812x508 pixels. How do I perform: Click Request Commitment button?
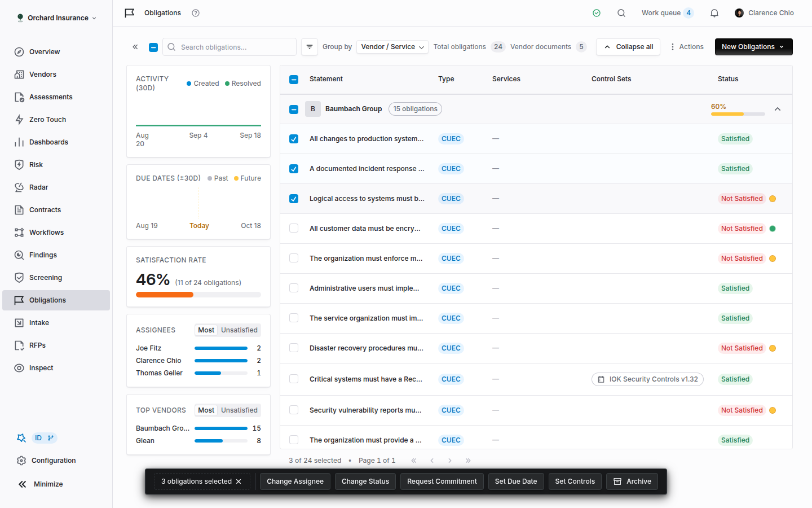pyautogui.click(x=442, y=481)
